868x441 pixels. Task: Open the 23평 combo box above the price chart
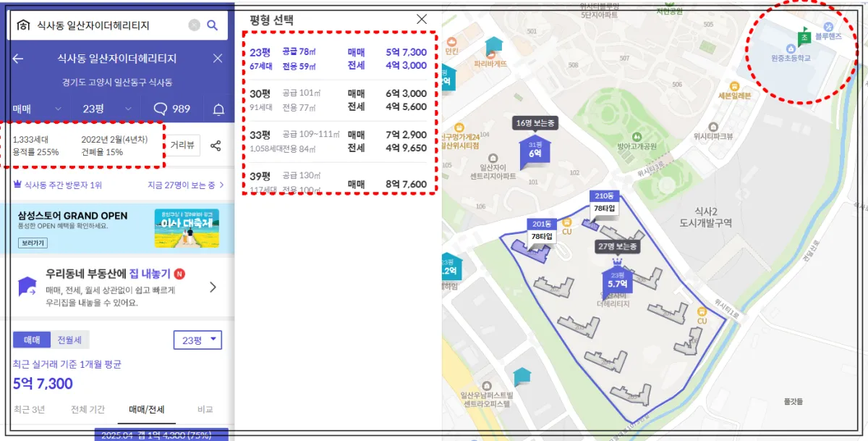[x=197, y=340]
